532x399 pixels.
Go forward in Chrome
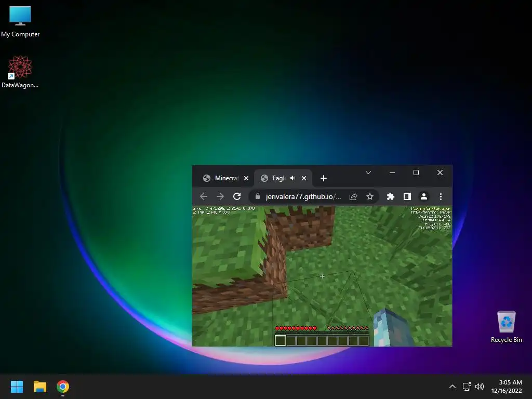click(220, 196)
